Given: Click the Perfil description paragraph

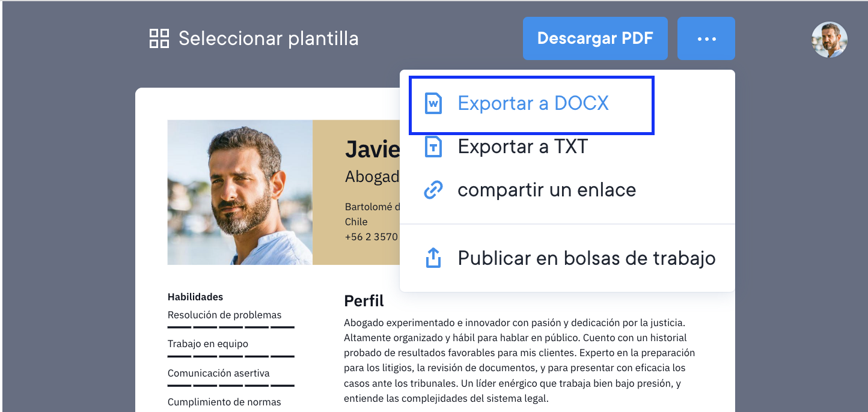Looking at the screenshot, I should coord(519,360).
